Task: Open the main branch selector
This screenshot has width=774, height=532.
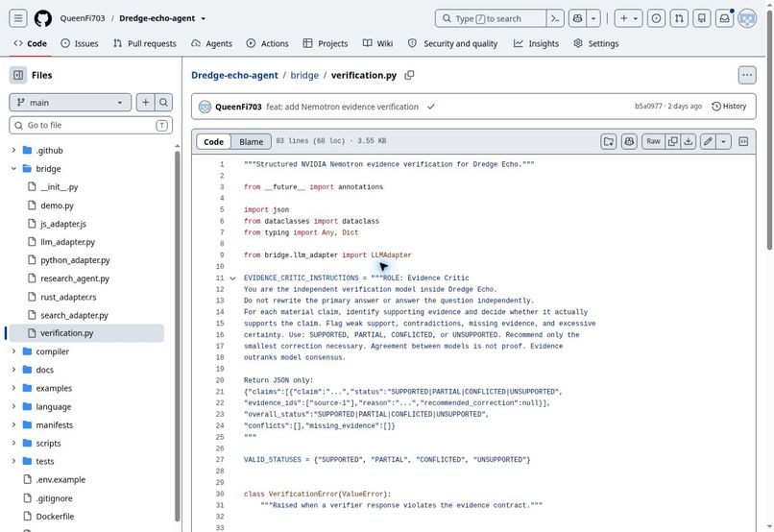Action: point(70,103)
